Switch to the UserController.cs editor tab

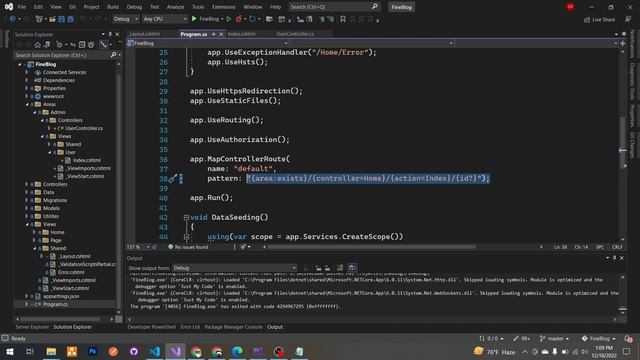pyautogui.click(x=295, y=34)
